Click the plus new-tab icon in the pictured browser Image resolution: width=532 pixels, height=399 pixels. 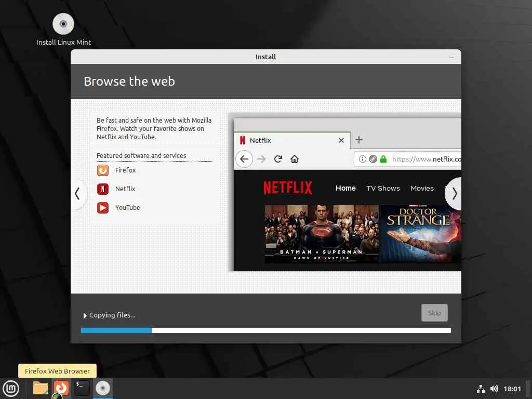[x=359, y=140]
